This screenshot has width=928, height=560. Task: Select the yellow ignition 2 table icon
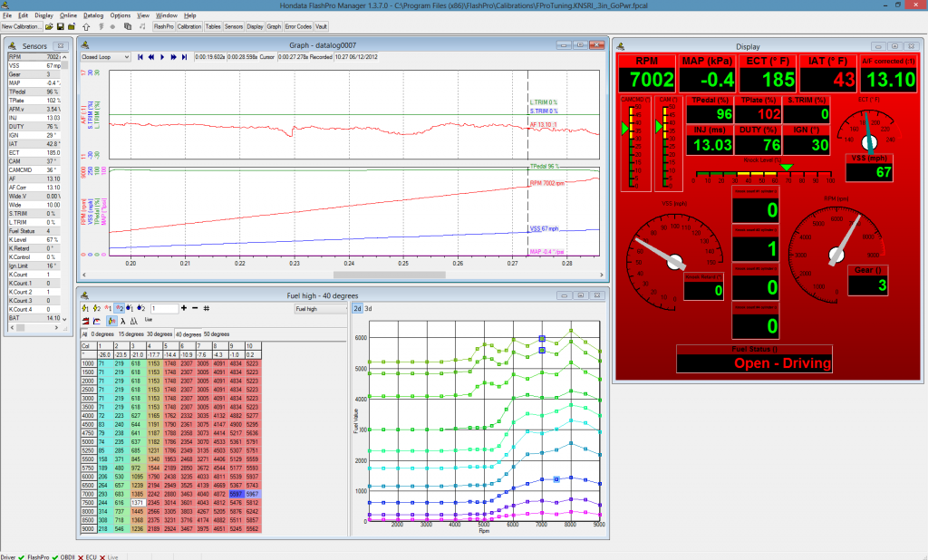tap(96, 308)
